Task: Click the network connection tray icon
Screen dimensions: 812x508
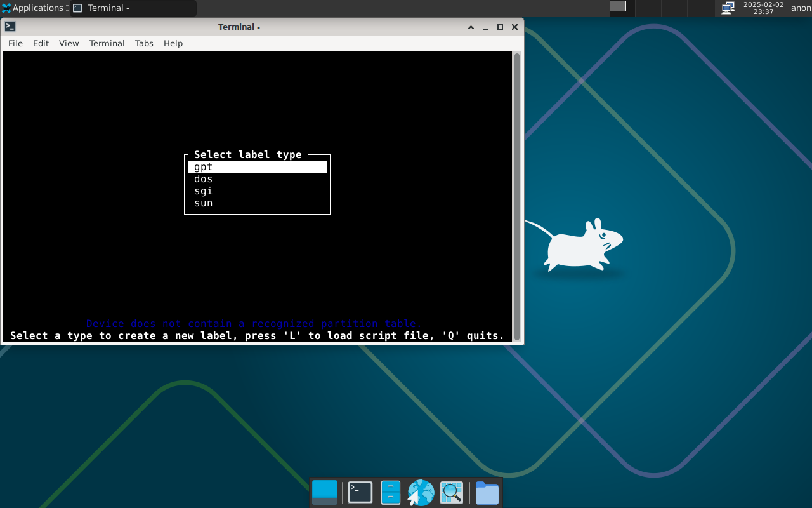Action: click(x=728, y=8)
